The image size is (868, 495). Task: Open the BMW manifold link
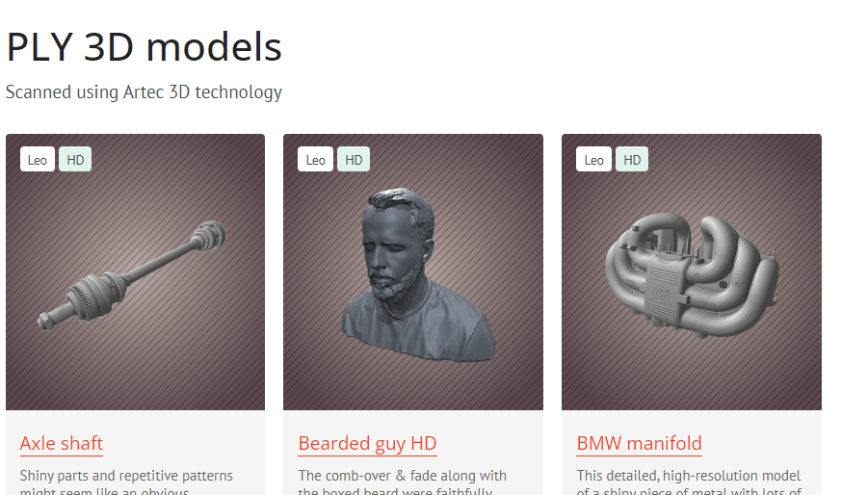640,444
